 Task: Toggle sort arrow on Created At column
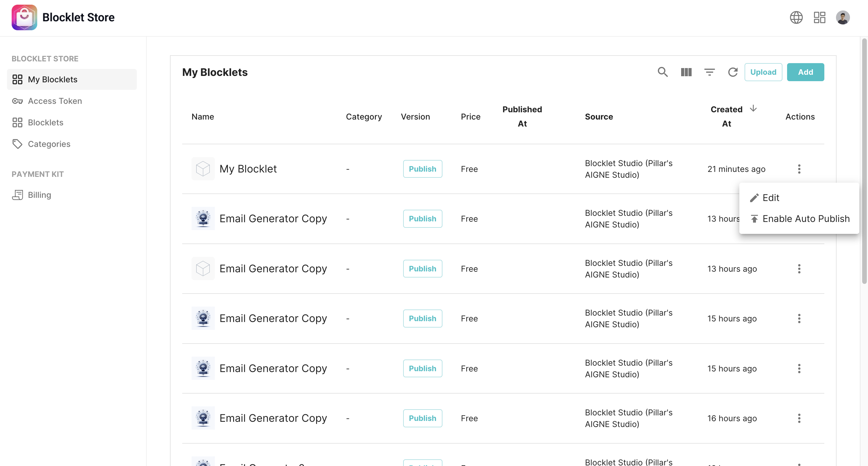pyautogui.click(x=753, y=109)
